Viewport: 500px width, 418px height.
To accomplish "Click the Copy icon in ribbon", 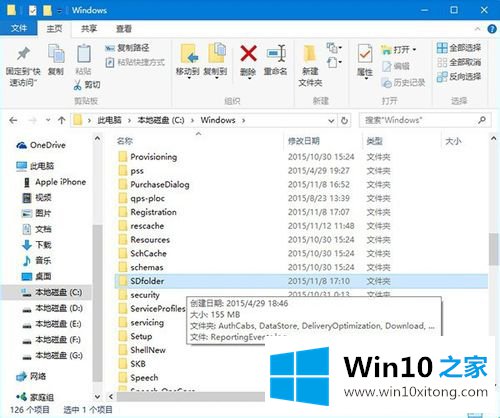I will pyautogui.click(x=56, y=54).
